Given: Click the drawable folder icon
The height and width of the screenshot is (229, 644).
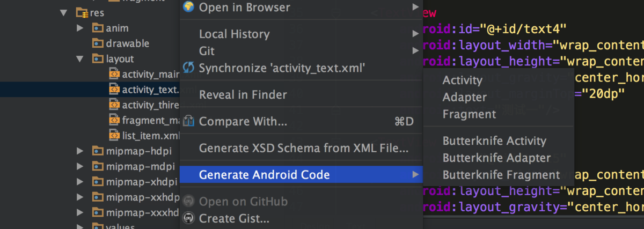Looking at the screenshot, I should point(97,43).
